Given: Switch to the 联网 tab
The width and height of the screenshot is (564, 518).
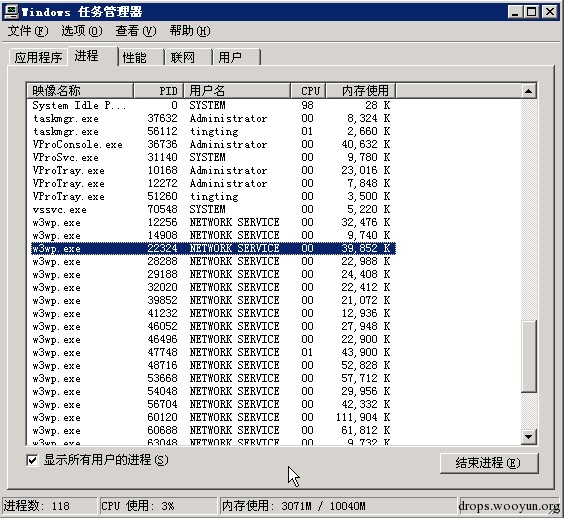Looking at the screenshot, I should tap(188, 58).
